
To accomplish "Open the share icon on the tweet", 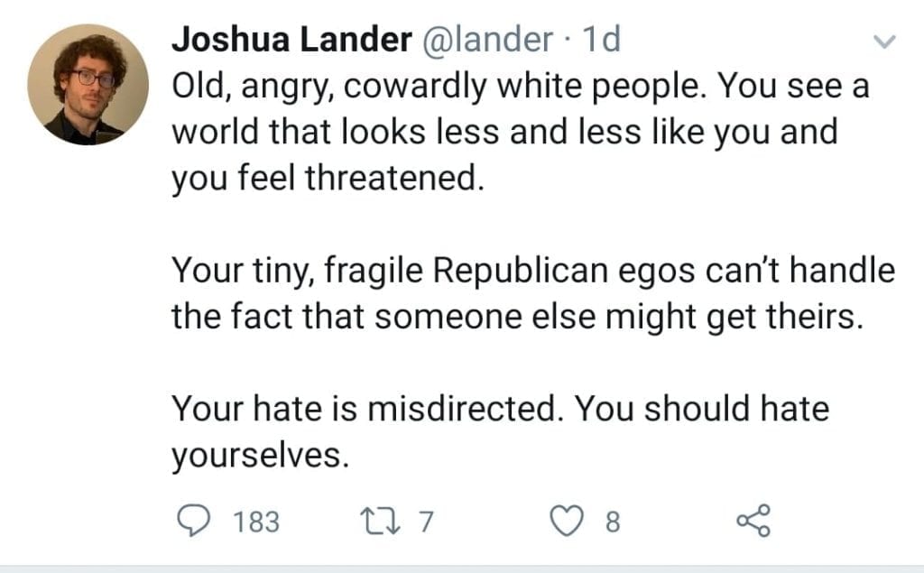I will coord(753,521).
